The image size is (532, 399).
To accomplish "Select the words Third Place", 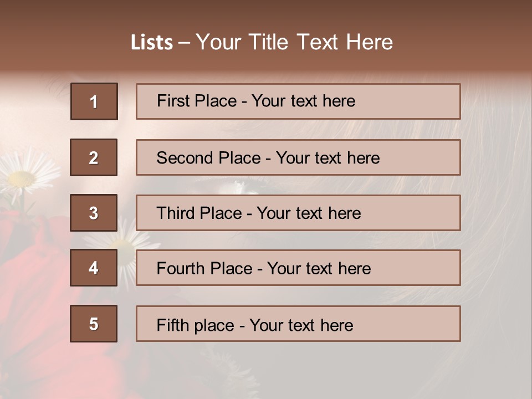I will (x=199, y=213).
